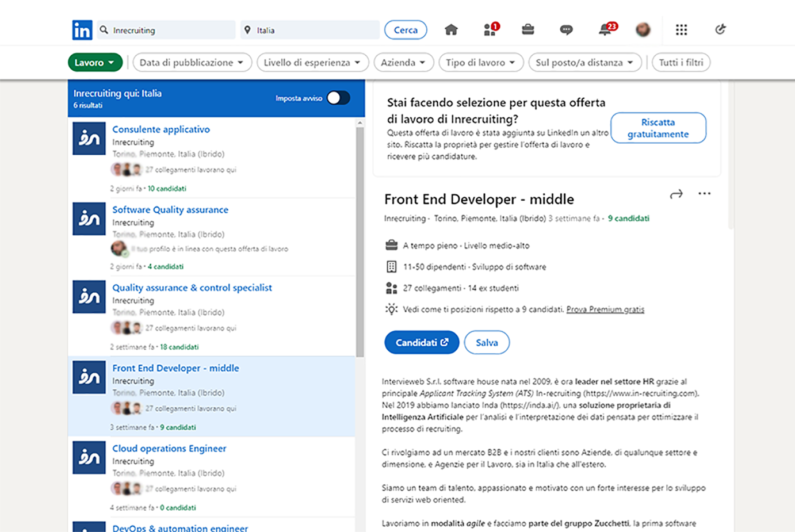Screen dimensions: 795x532
Task: Click Inrecruiting logo of Quality assurance & control specialist
Action: [89, 297]
